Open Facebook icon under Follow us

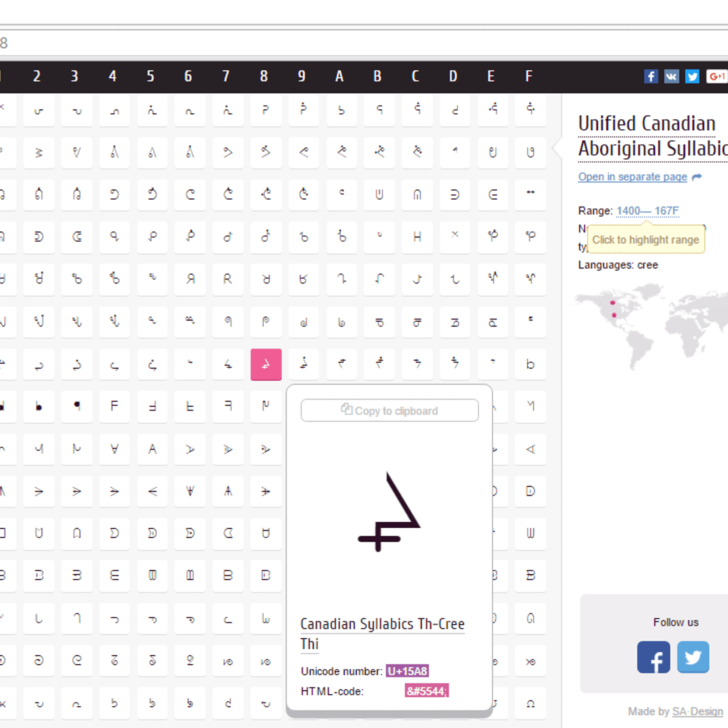point(653,657)
